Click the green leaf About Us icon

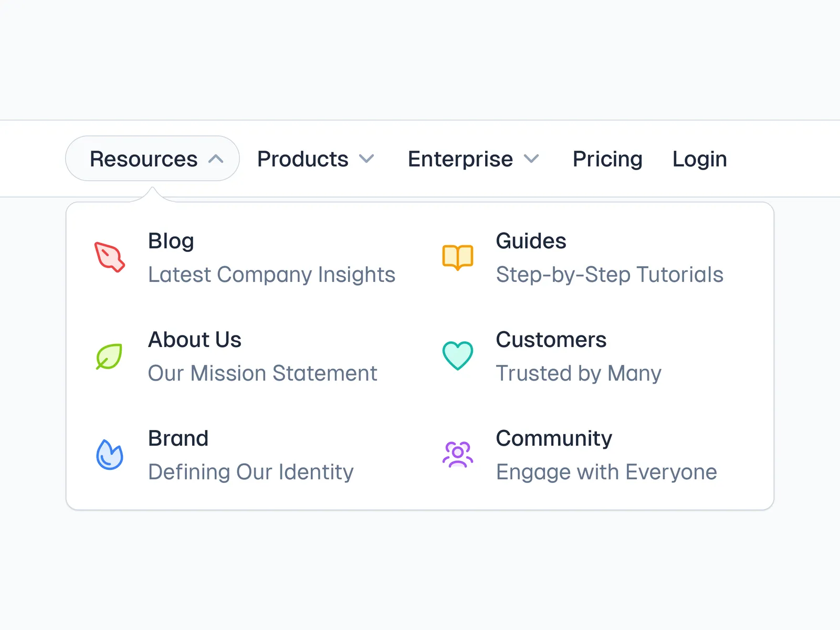[109, 356]
